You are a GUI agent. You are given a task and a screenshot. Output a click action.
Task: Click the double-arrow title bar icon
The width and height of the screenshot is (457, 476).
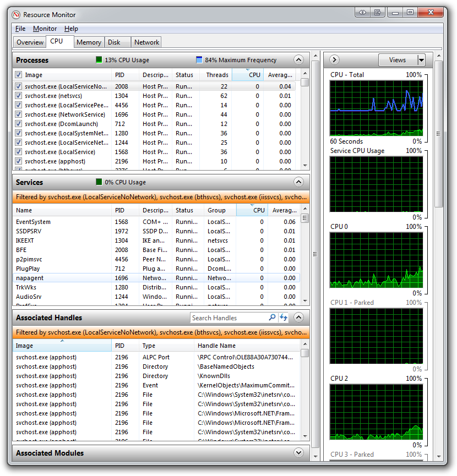tap(362, 12)
